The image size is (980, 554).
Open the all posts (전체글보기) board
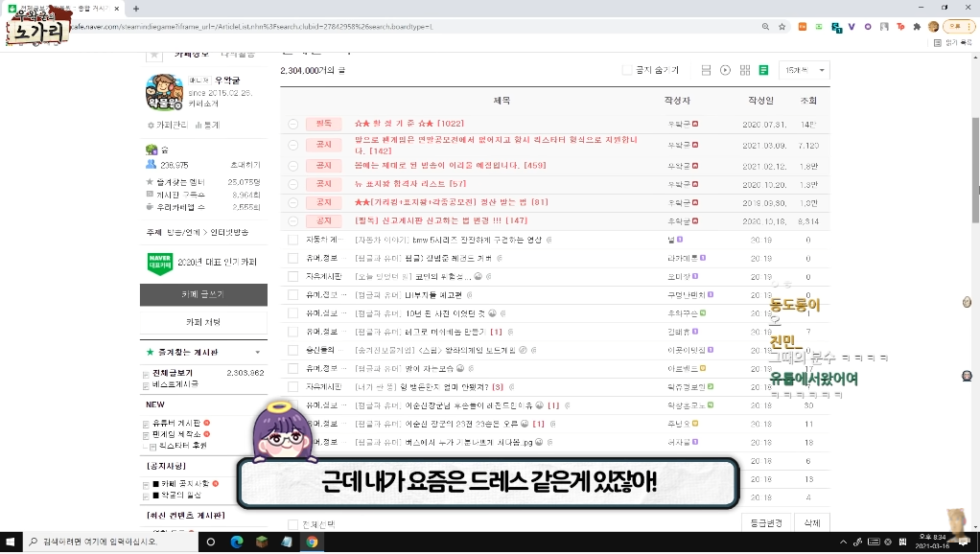pyautogui.click(x=173, y=372)
